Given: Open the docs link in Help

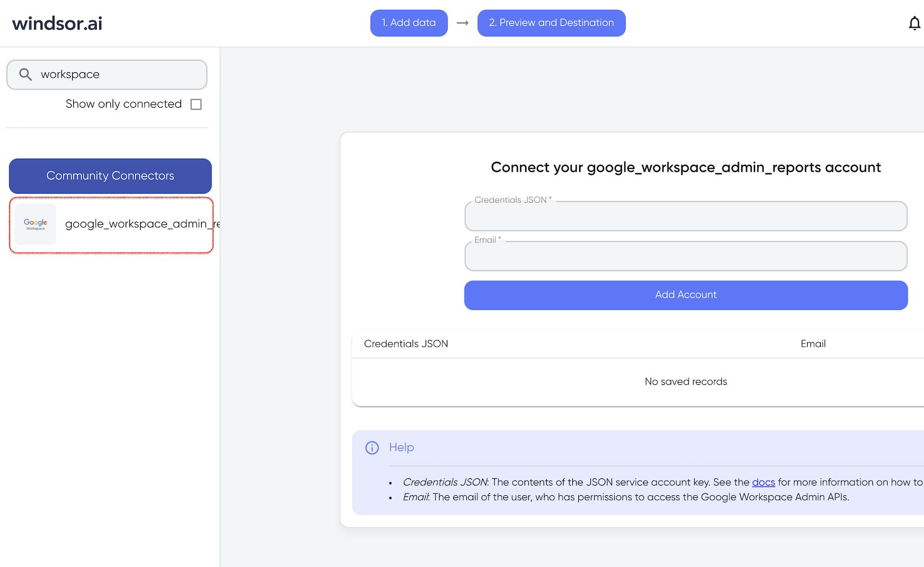Looking at the screenshot, I should tap(763, 482).
